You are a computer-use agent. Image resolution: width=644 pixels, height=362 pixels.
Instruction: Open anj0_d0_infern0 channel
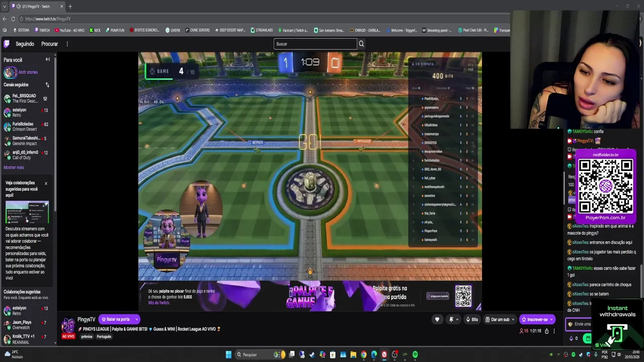(x=26, y=155)
